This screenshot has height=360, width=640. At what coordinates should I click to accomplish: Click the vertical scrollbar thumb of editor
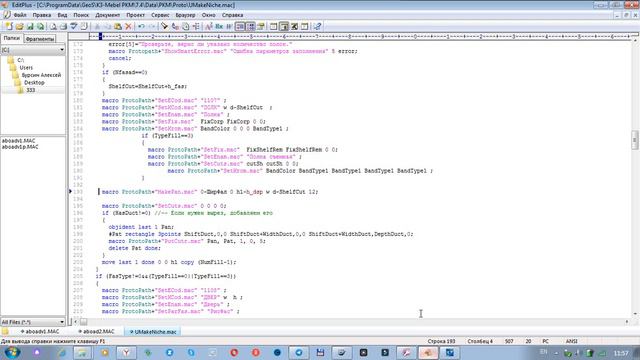(635, 140)
